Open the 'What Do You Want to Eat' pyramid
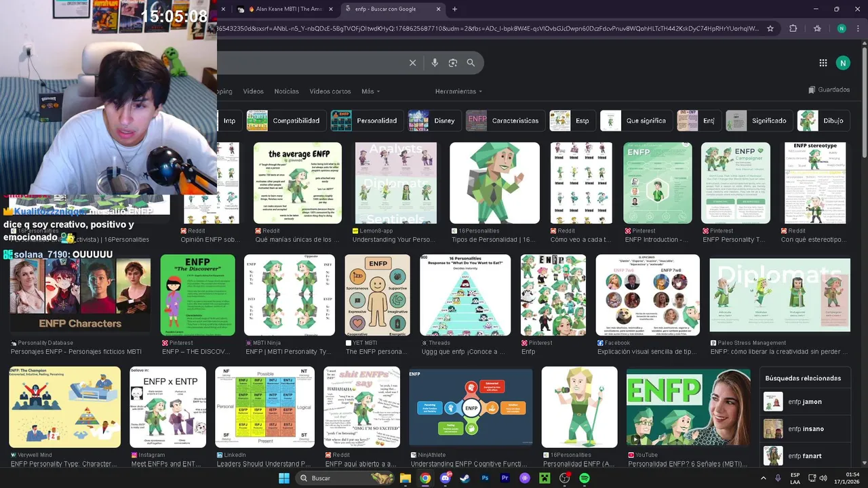This screenshot has width=868, height=488. 465,296
